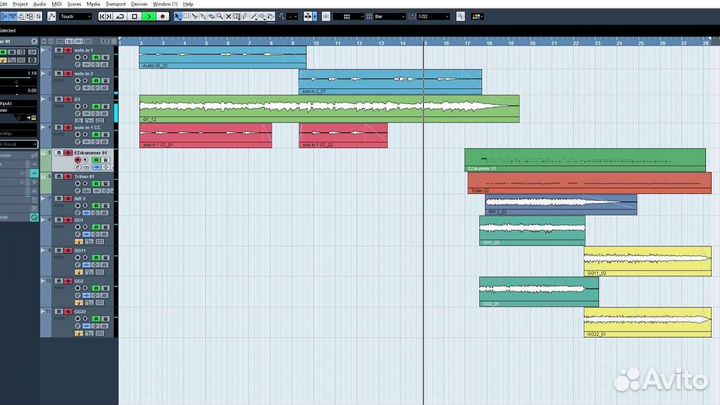Click the GG22 track name
This screenshot has width=720, height=405.
point(82,311)
